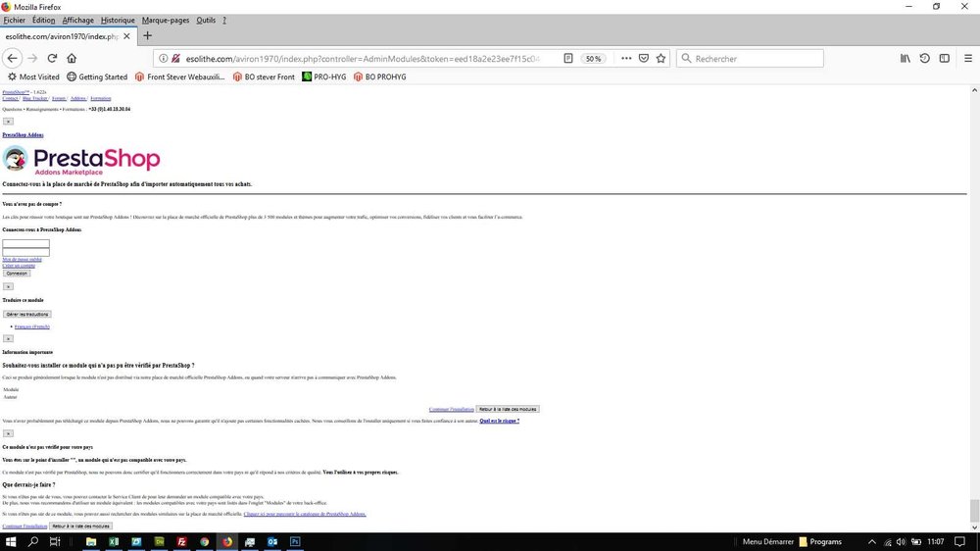Close the esolithe.com tab

click(x=126, y=36)
